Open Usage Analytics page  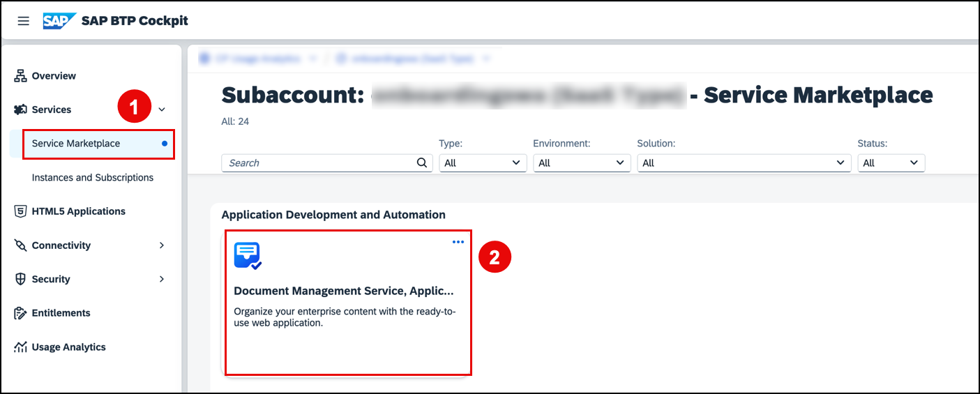[x=69, y=347]
